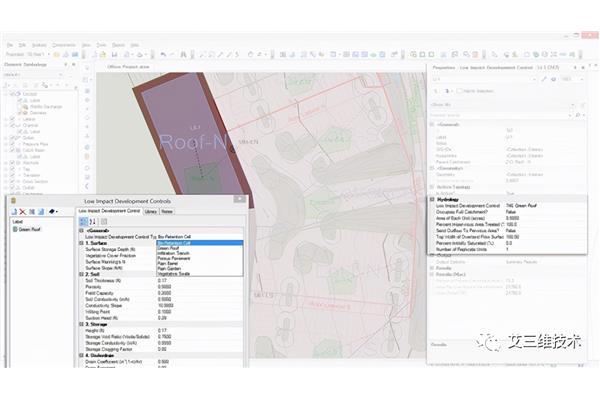Collapse the 2. Soil section

tap(81, 274)
